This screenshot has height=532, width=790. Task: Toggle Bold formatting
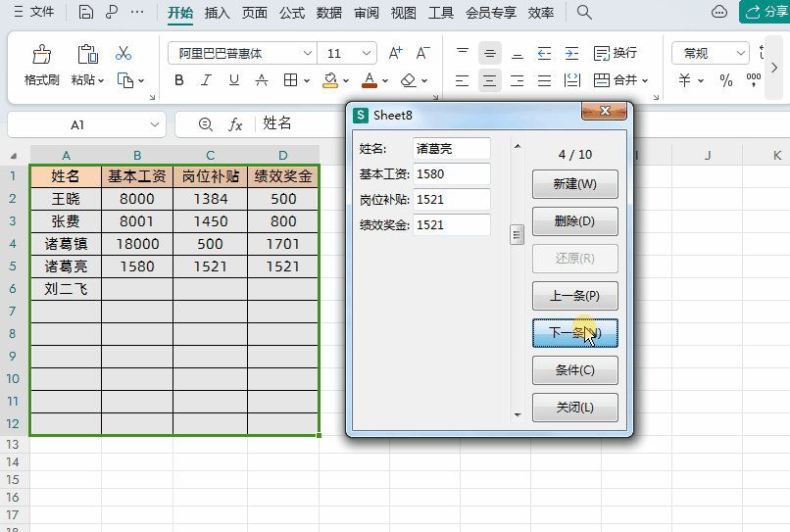(x=178, y=79)
